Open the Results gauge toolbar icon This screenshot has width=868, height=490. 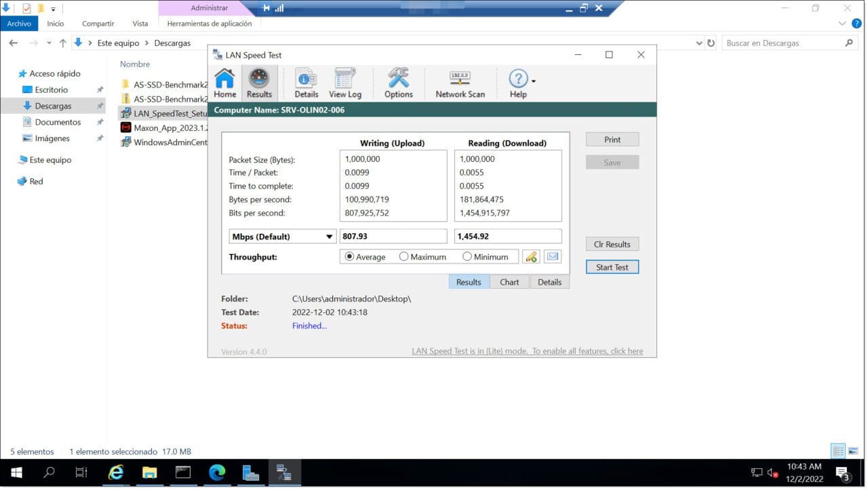point(259,83)
